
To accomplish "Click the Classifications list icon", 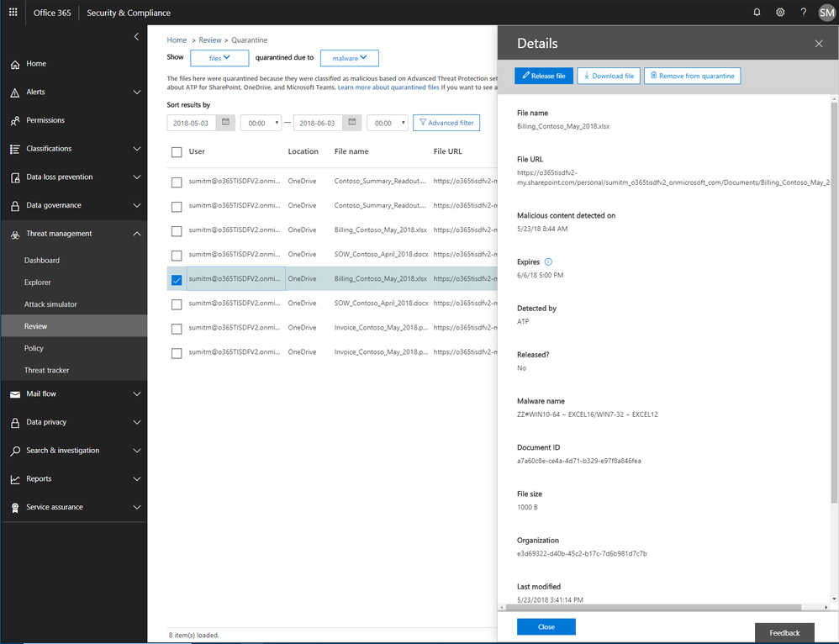I will coord(15,149).
